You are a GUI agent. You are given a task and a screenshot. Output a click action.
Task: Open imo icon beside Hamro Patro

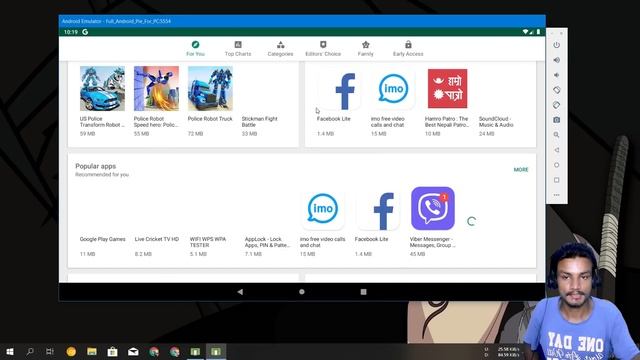coord(393,89)
